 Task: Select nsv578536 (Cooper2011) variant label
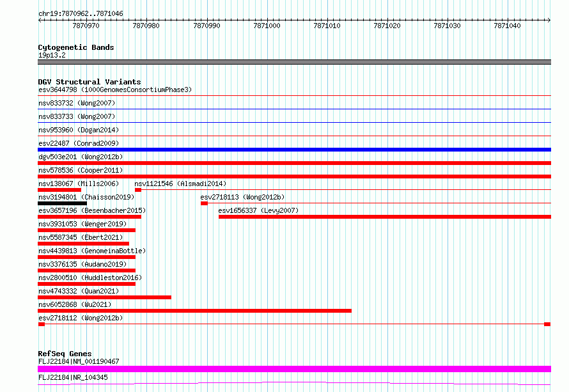pos(81,170)
